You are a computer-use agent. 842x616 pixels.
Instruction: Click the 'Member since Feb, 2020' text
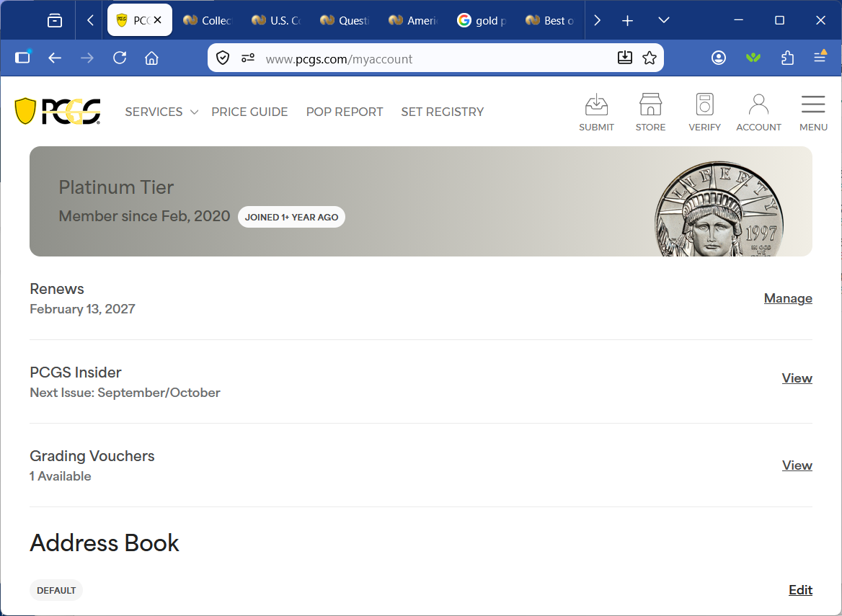coord(144,216)
